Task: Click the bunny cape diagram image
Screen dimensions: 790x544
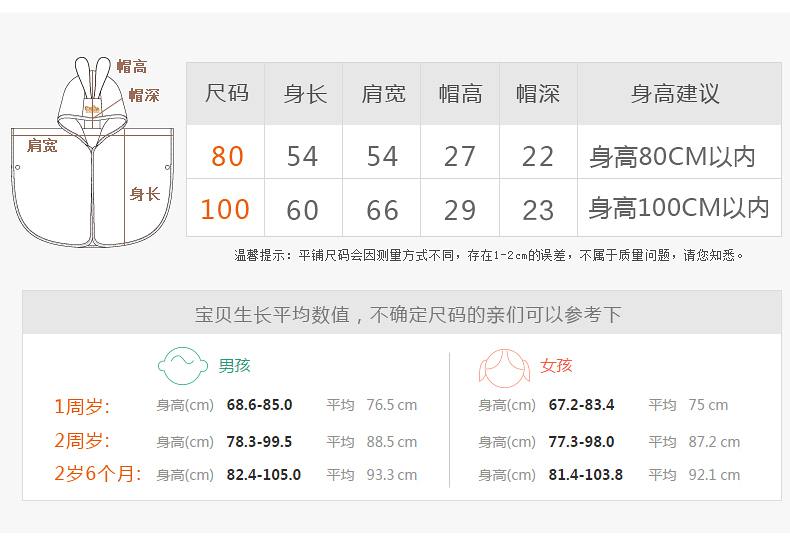Action: click(x=93, y=152)
